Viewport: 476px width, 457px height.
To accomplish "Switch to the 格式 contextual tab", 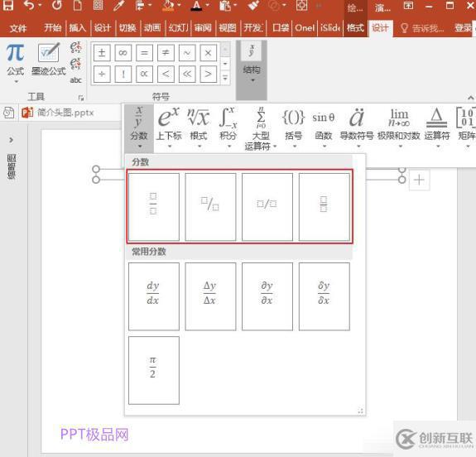I will coord(355,28).
